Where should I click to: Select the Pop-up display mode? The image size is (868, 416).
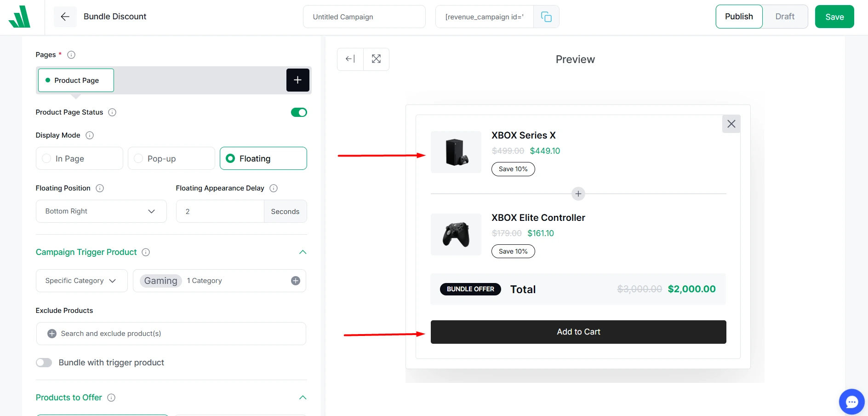coord(171,158)
